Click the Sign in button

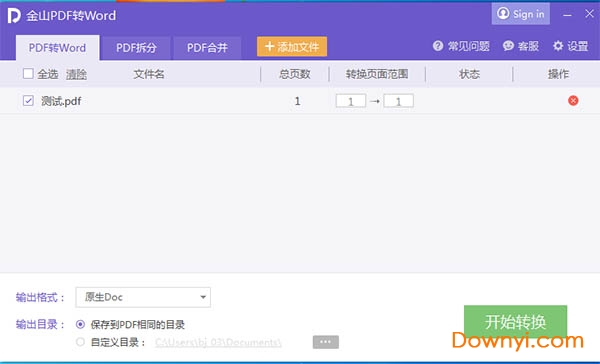520,14
